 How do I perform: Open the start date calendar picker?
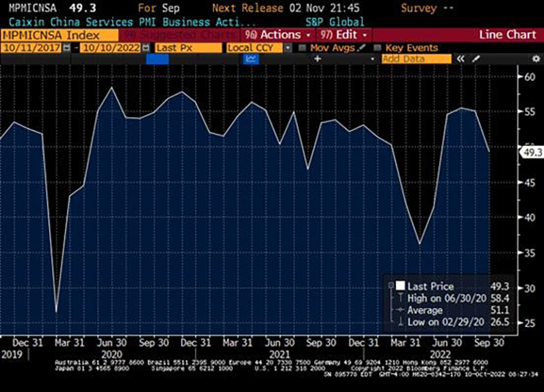tap(66, 48)
